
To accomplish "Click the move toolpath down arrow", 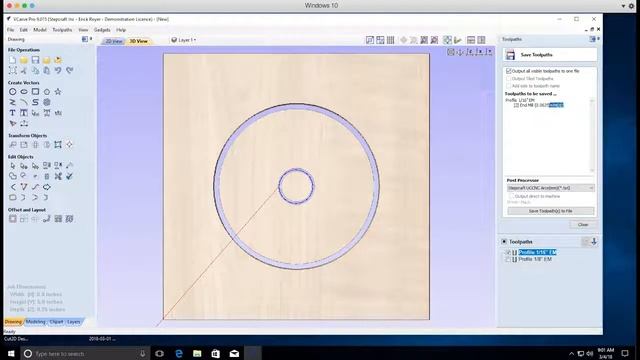I will 594,242.
